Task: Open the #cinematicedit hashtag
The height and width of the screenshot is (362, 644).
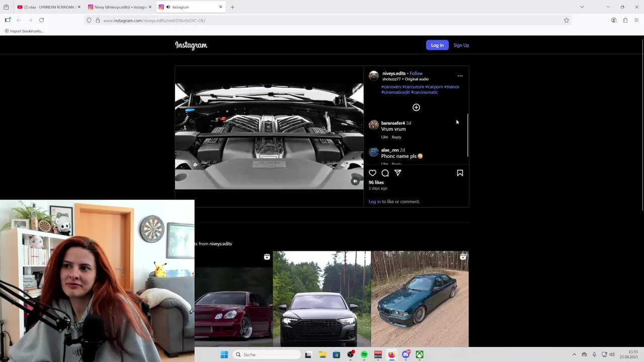Action: pos(395,92)
